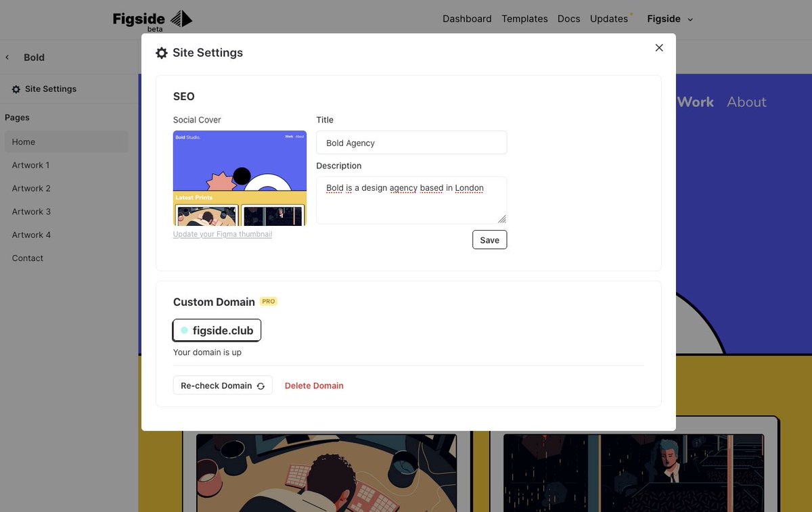Click the beta label under Figside logo
Viewport: 812px width, 512px height.
tap(155, 29)
